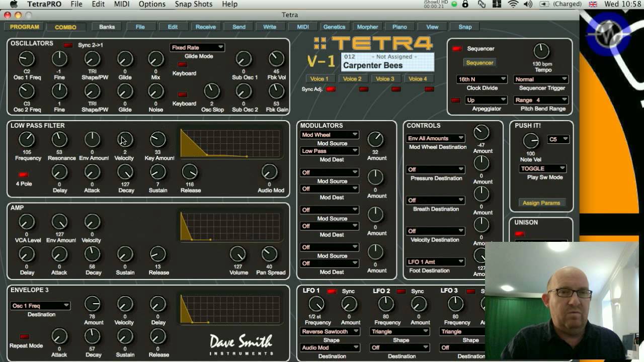
Task: Click the Osc 1 Freq knob
Action: coord(27,59)
